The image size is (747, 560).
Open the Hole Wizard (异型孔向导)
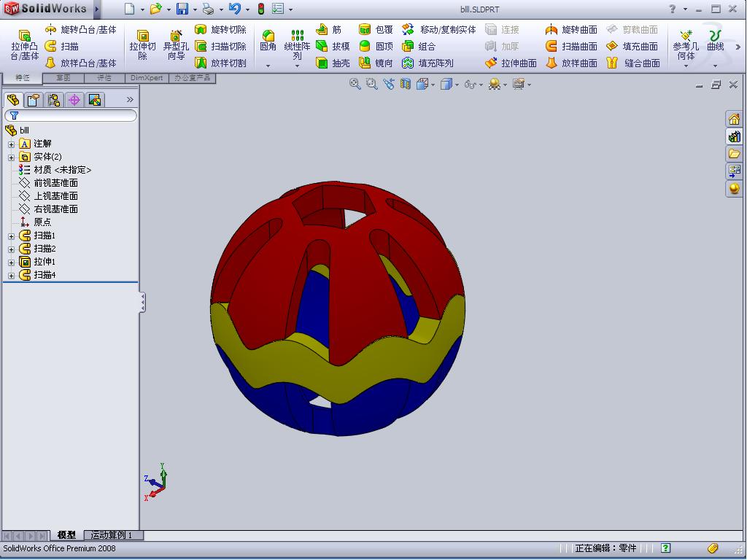tap(176, 45)
